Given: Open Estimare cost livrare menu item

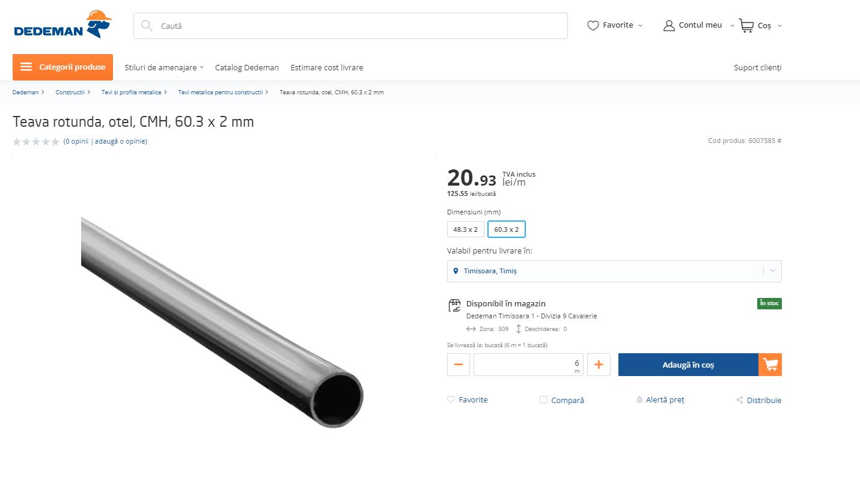Looking at the screenshot, I should [x=327, y=67].
